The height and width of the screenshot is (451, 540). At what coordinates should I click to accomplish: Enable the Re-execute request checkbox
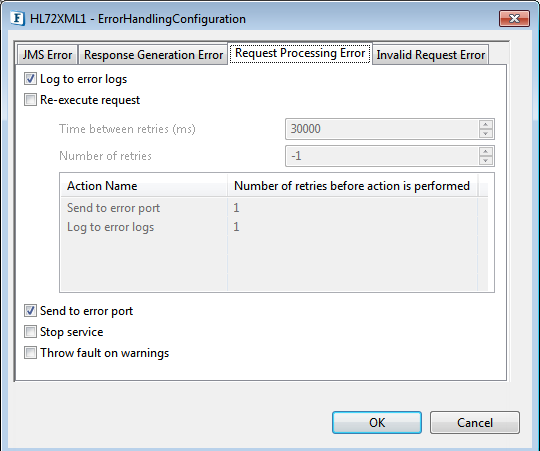click(30, 100)
